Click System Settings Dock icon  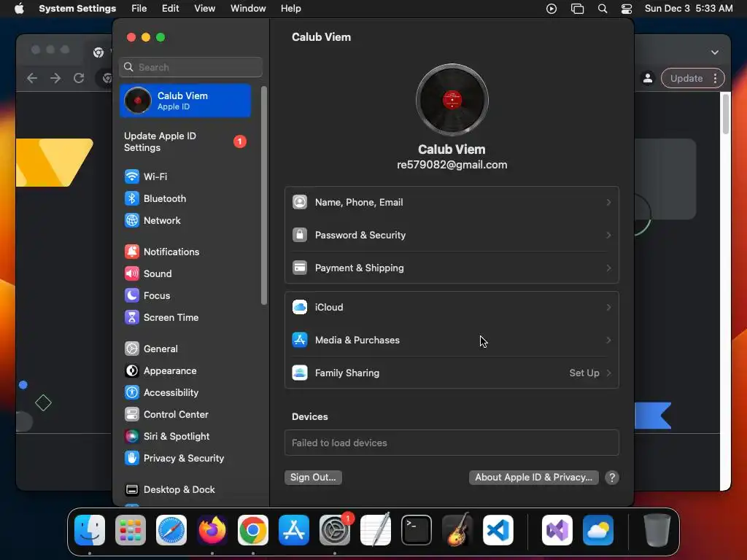[334, 530]
